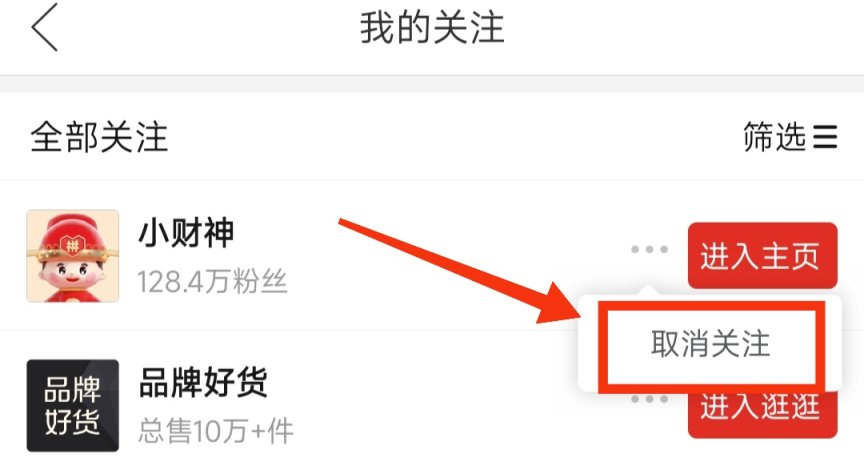This screenshot has width=864, height=470.
Task: Tap the 我的关注 page title
Action: (x=432, y=28)
